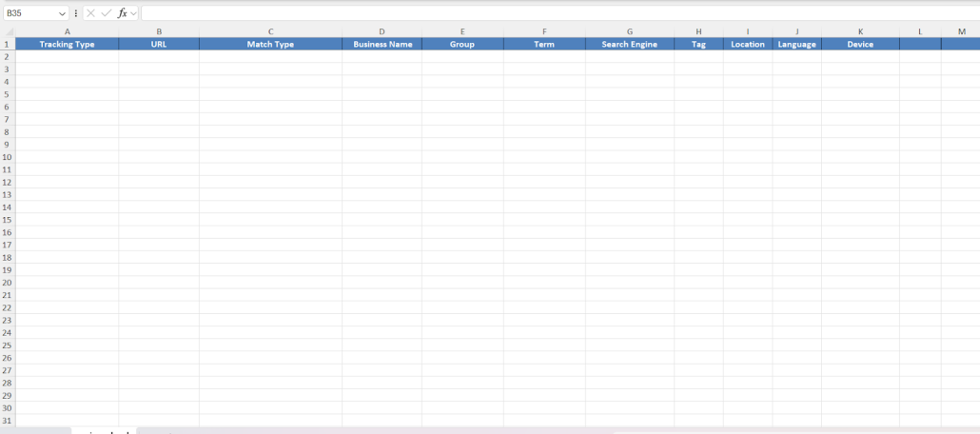Select column F header

point(544,31)
